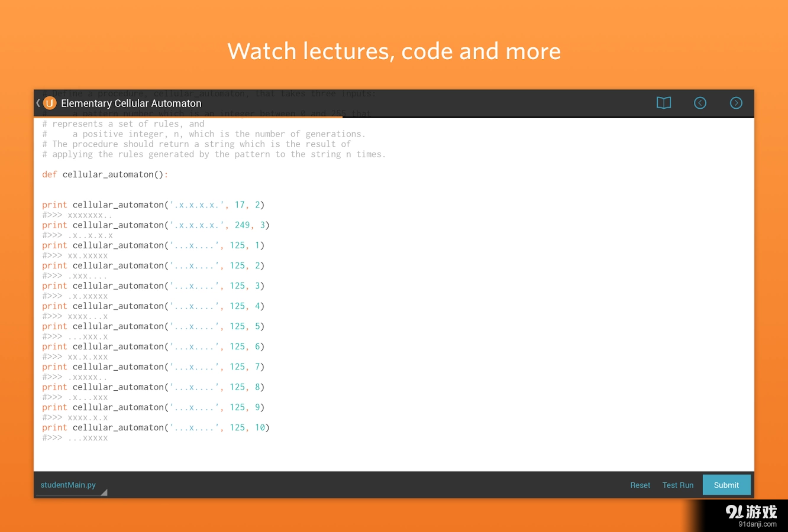
Task: Click the print line with arguments 249, 3
Action: pyautogui.click(x=156, y=225)
